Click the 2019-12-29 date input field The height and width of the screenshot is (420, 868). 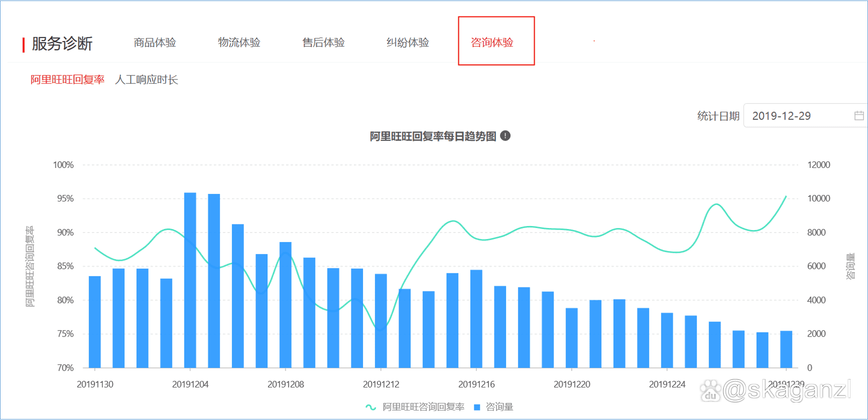coord(805,115)
